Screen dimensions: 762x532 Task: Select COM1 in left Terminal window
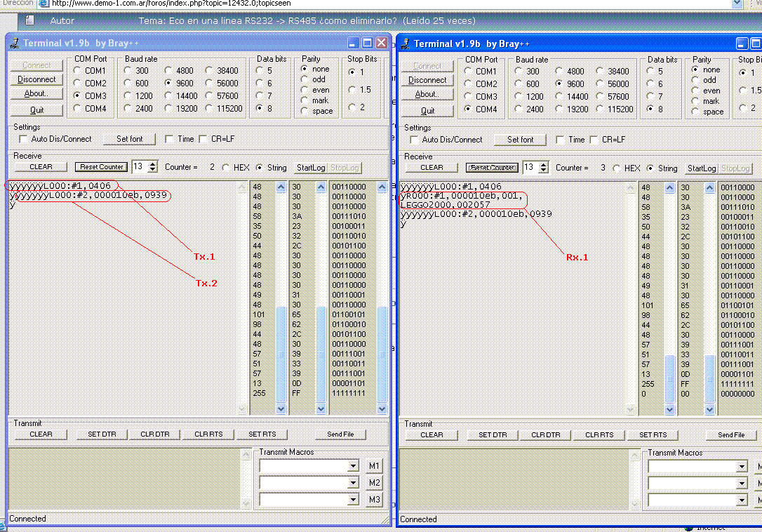click(x=77, y=70)
